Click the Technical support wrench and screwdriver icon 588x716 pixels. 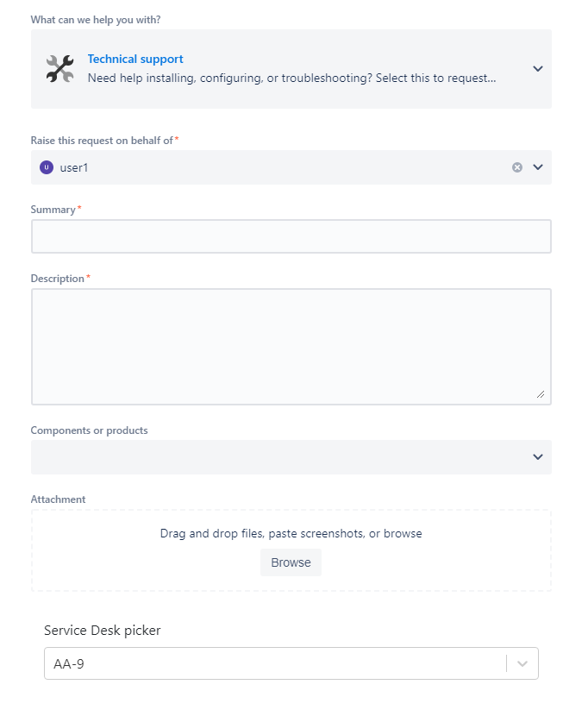(x=60, y=69)
